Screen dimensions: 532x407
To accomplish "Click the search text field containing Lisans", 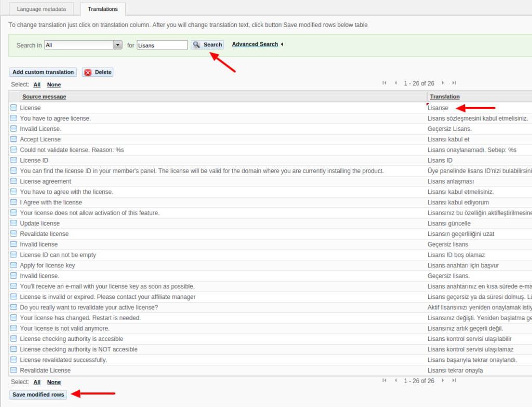I will point(162,45).
